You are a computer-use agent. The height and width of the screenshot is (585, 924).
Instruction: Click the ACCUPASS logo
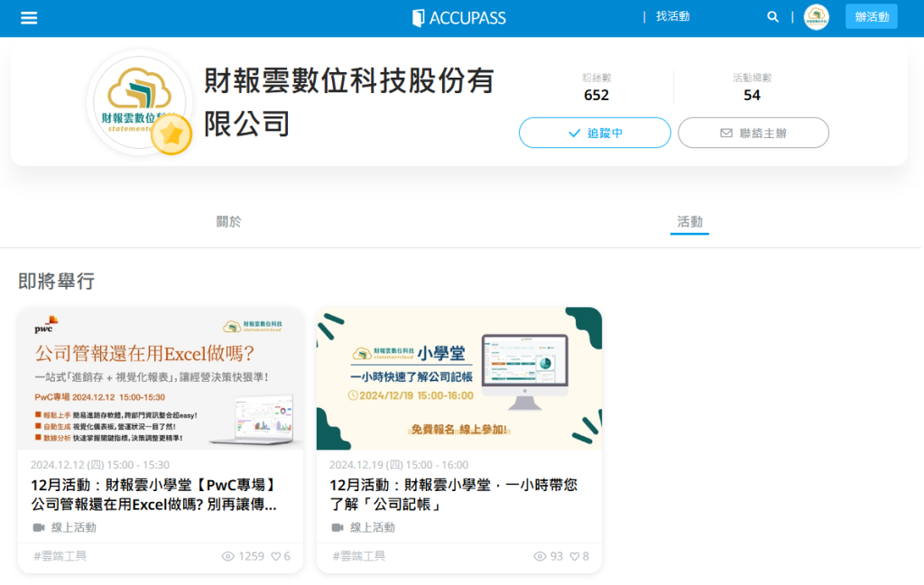[x=458, y=18]
